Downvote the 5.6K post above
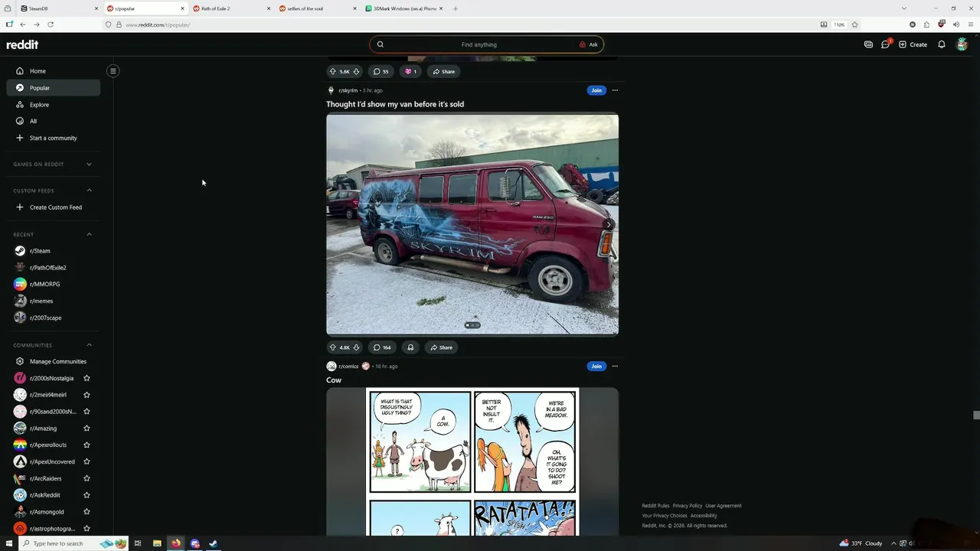 coord(356,71)
